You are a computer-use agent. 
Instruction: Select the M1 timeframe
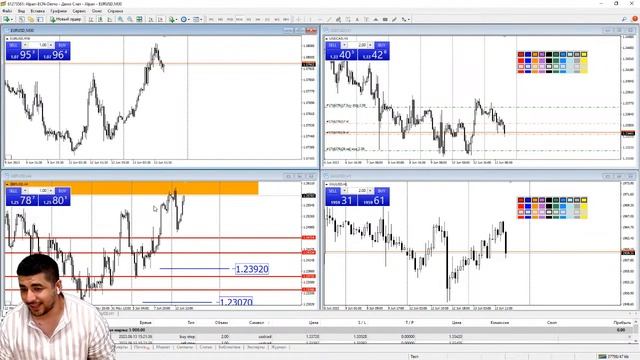(211, 19)
